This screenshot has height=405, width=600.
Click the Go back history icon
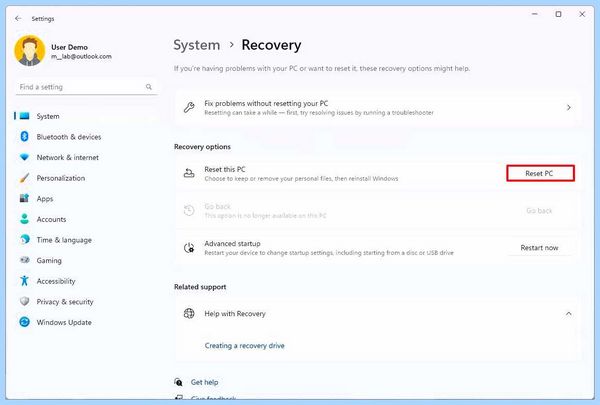coord(189,210)
